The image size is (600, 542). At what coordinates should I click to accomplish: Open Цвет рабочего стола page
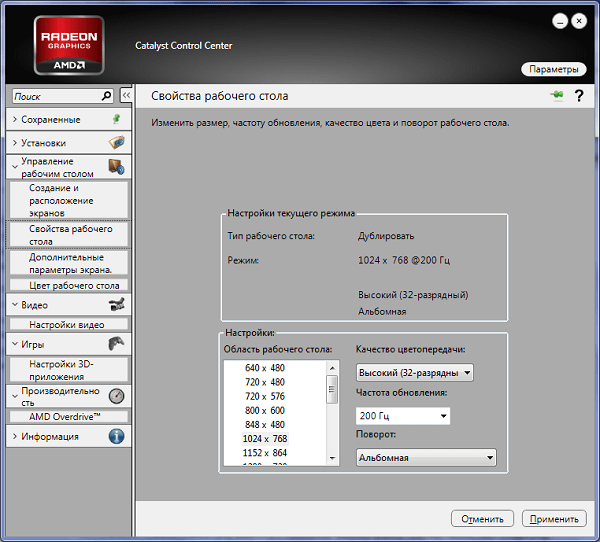(x=69, y=285)
